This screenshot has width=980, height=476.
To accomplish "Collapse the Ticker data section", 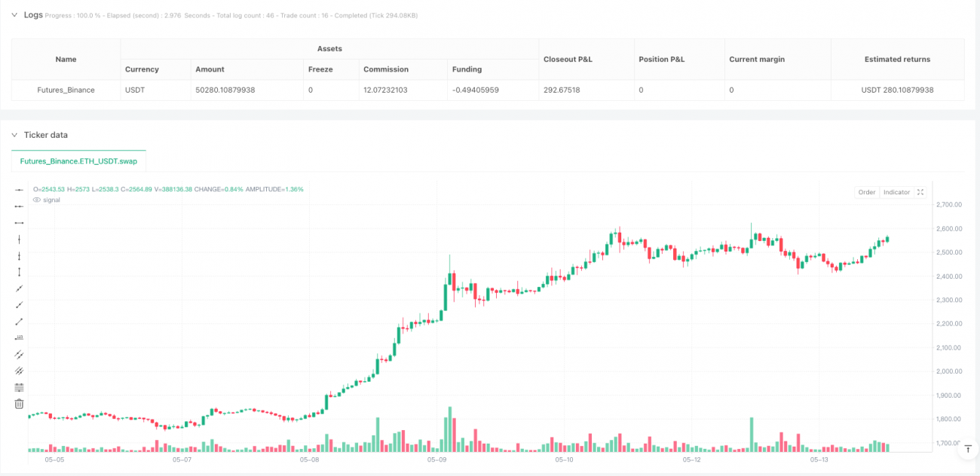I will (14, 135).
